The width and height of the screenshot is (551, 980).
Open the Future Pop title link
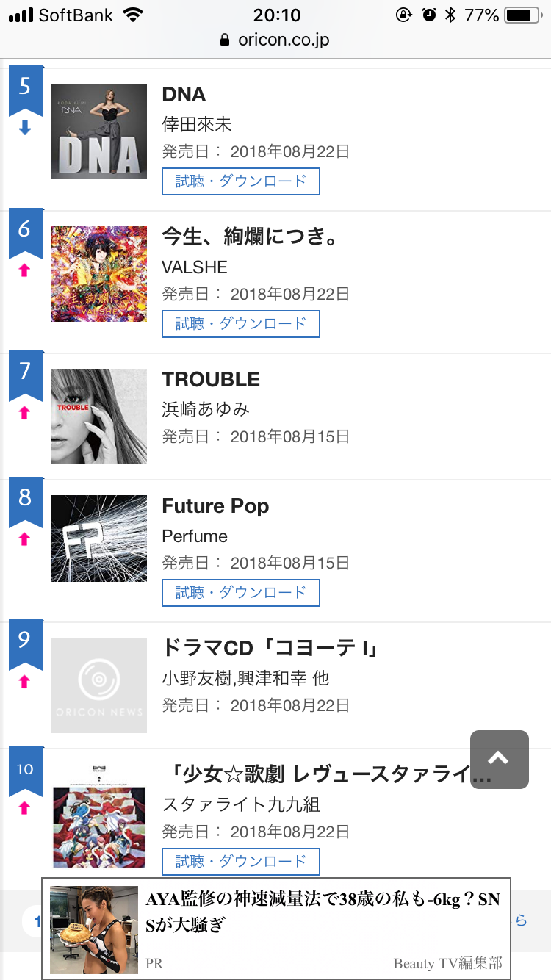[x=215, y=506]
